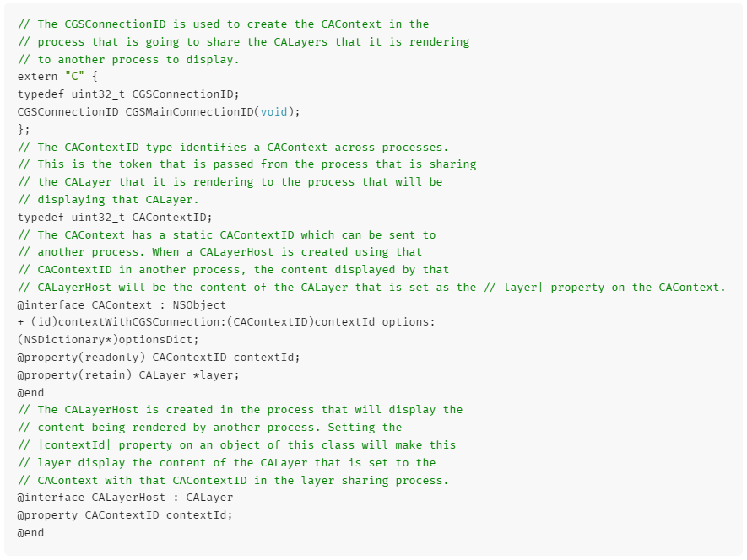Image resolution: width=747 pixels, height=560 pixels.
Task: Click the 'typedef uint32_t CGSConnectionID;' line
Action: point(128,94)
